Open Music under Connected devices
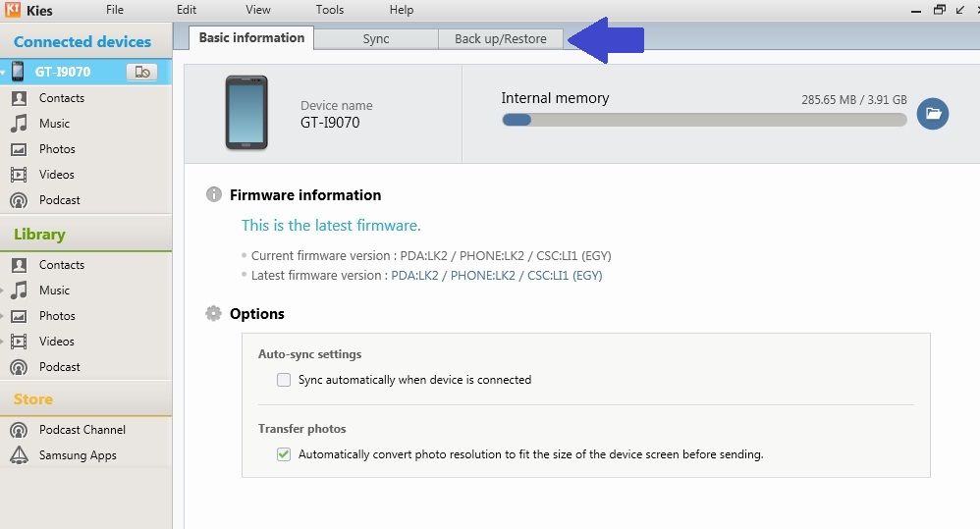980x529 pixels. click(54, 124)
